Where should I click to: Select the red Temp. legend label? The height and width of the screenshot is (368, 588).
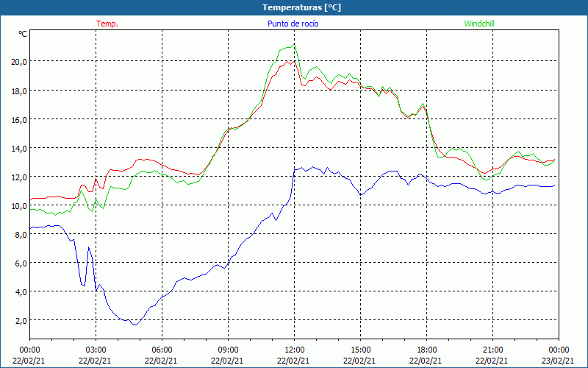tap(107, 24)
